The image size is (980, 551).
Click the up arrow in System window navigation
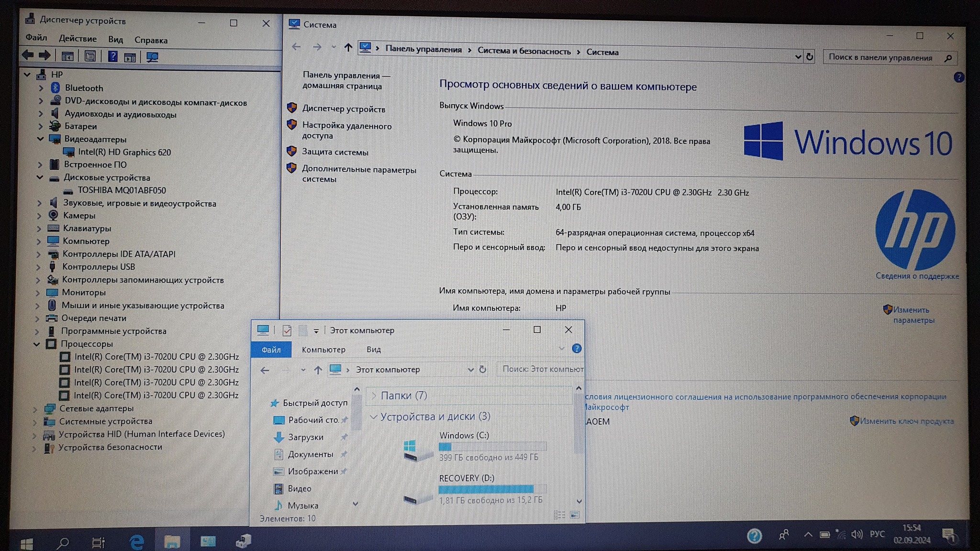[348, 47]
